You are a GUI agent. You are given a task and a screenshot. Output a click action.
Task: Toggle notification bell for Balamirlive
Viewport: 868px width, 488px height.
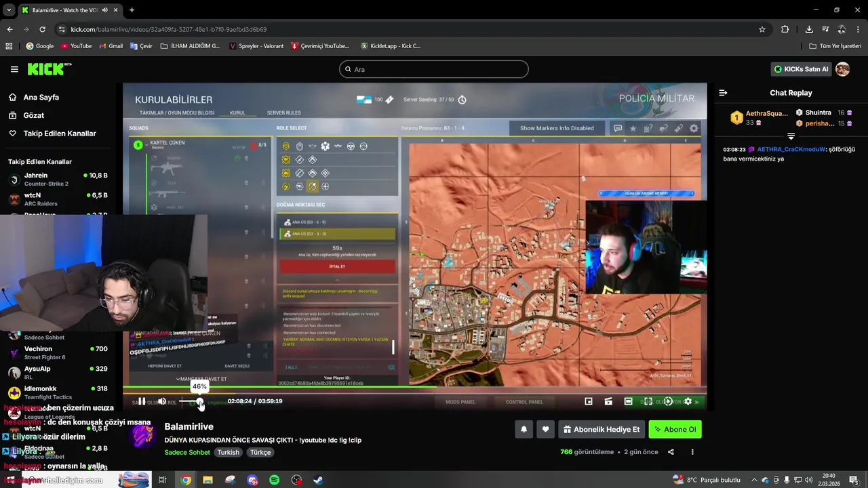[x=524, y=429]
